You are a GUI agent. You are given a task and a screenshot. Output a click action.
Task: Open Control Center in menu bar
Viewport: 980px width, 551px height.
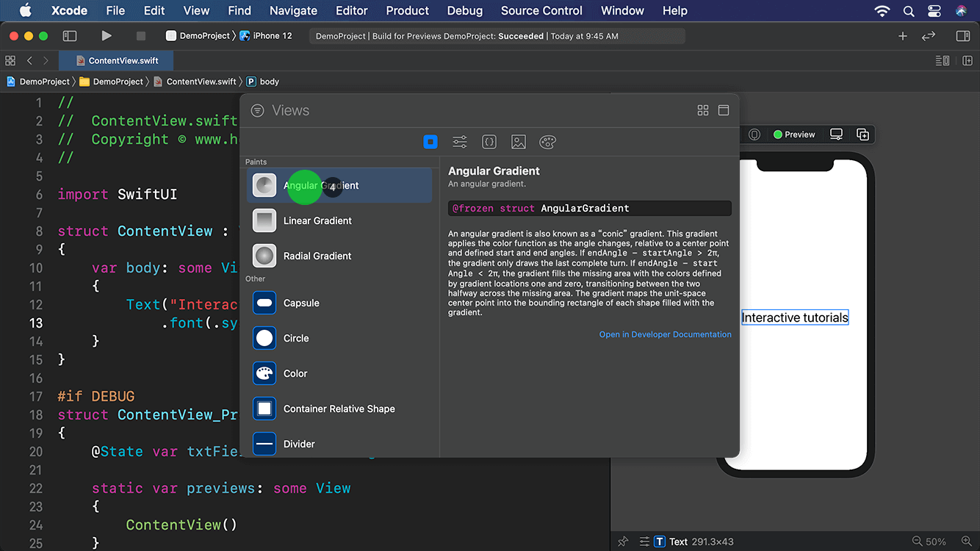pos(934,10)
